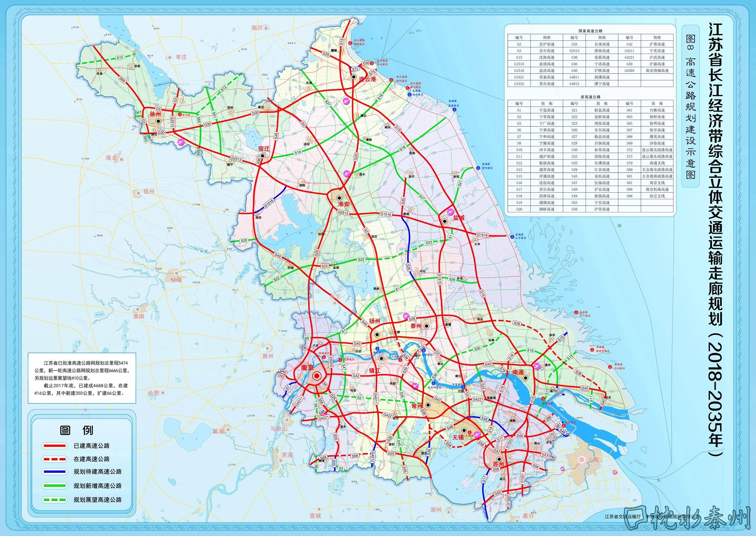
Task: Click the black city marker at 宿迁
Action: pos(262,156)
